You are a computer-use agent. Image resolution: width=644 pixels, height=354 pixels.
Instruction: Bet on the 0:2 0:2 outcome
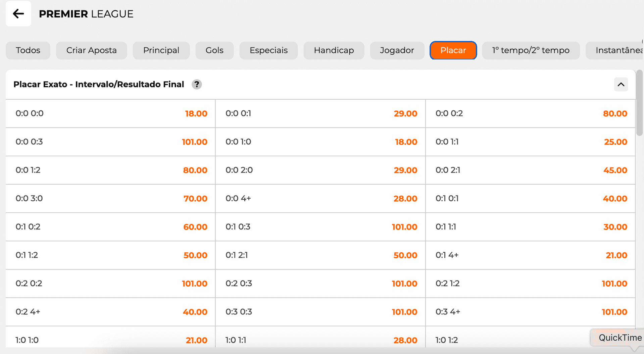[x=110, y=284]
